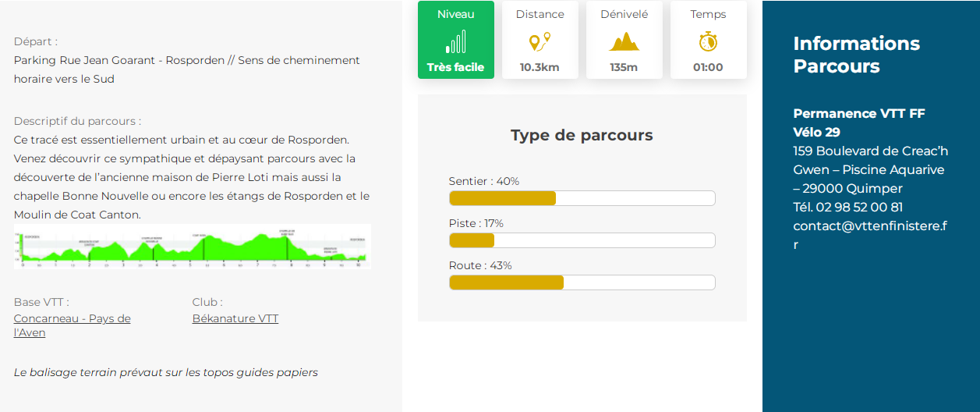Click the Piste 17% progress bar
Screen dimensions: 980x412
click(x=582, y=240)
